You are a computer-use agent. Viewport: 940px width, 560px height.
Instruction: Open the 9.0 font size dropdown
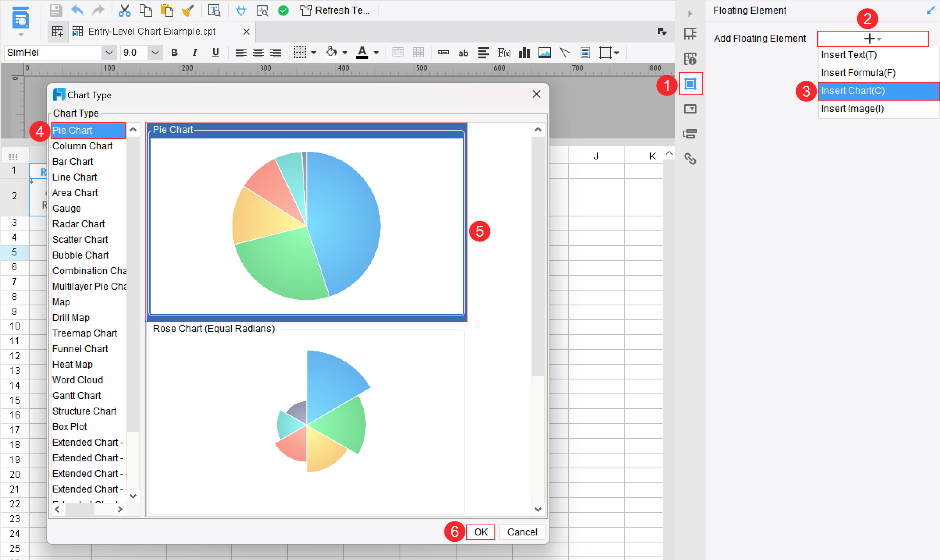(x=155, y=53)
